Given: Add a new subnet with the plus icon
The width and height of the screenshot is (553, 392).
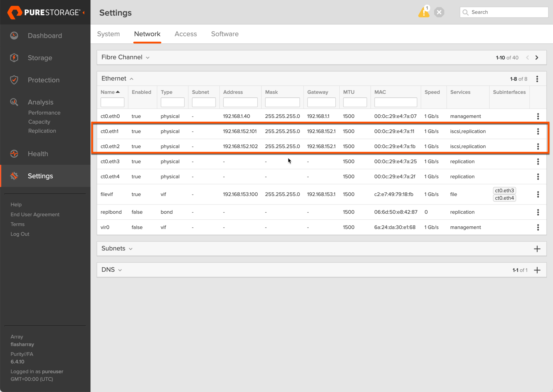Looking at the screenshot, I should point(537,248).
